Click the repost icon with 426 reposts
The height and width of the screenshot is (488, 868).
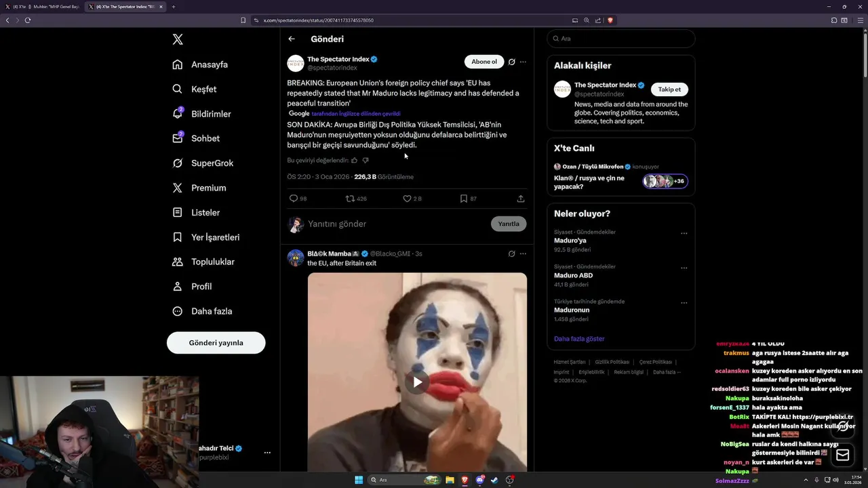click(350, 199)
